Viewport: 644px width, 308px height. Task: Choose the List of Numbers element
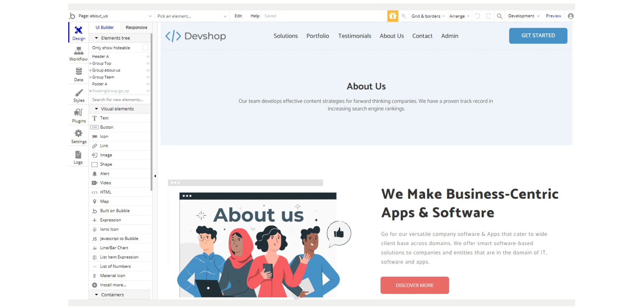coord(120,266)
